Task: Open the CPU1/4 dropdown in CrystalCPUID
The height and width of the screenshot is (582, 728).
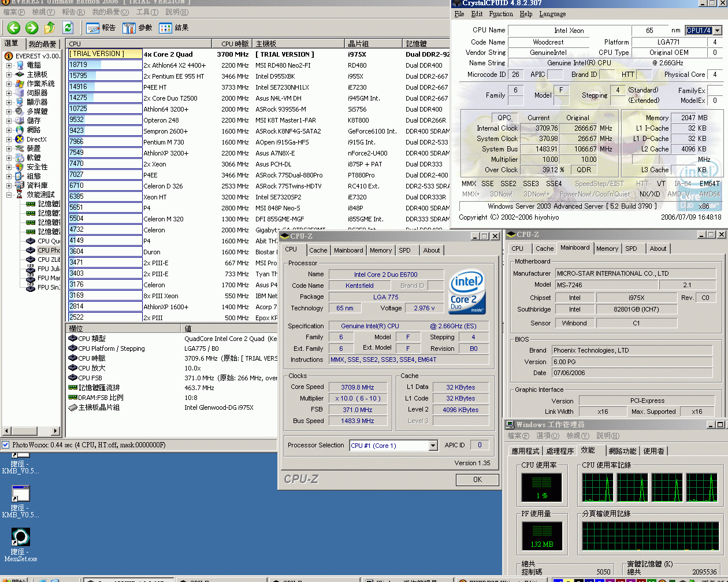Action: 718,31
